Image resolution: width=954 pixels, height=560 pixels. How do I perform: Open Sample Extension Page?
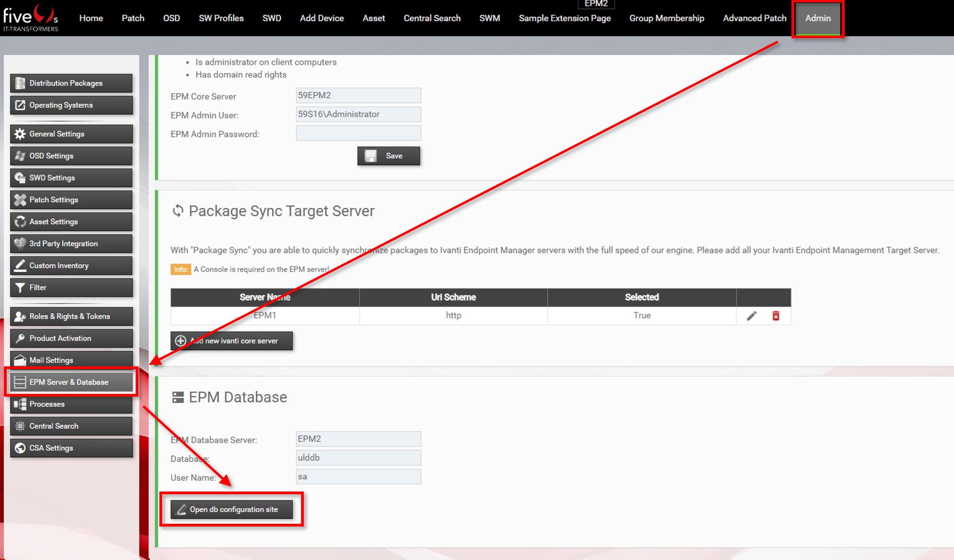(565, 18)
